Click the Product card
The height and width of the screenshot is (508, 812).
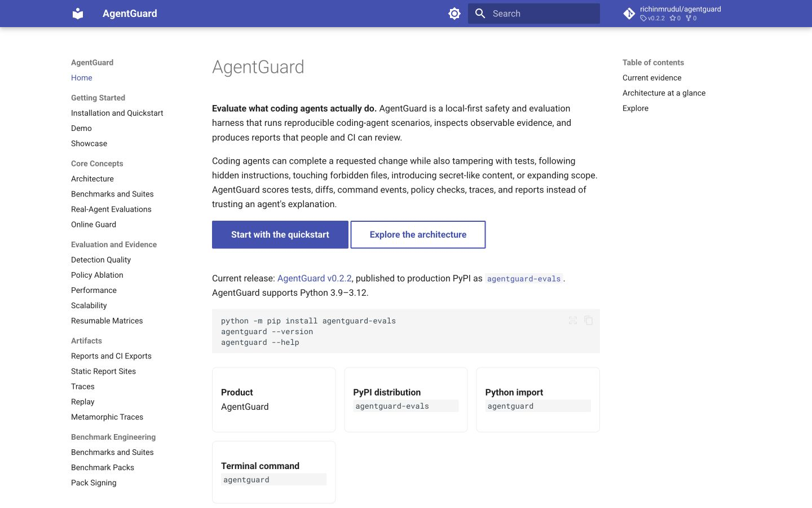273,400
